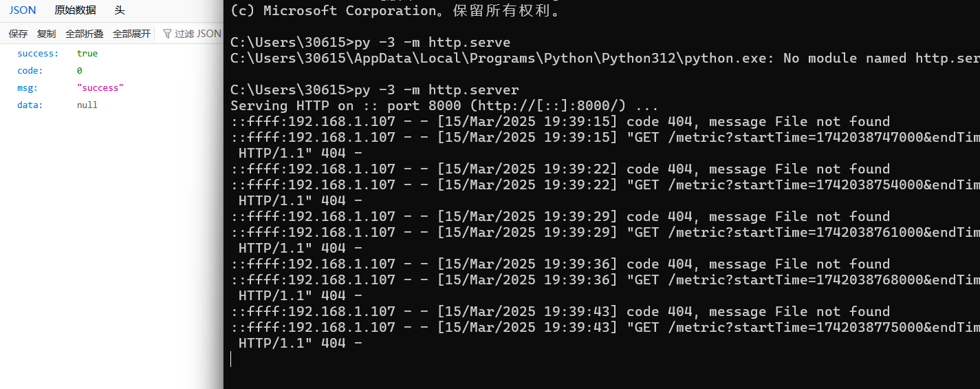The height and width of the screenshot is (389, 980).
Task: Select the "code" key row
Action: pyautogui.click(x=30, y=71)
